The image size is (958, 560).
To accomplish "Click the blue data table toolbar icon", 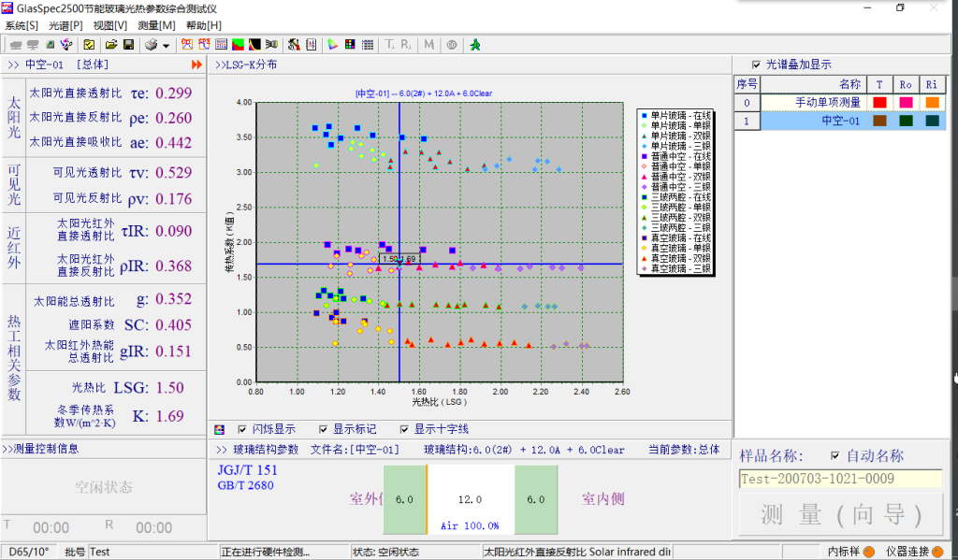I will coord(221,45).
